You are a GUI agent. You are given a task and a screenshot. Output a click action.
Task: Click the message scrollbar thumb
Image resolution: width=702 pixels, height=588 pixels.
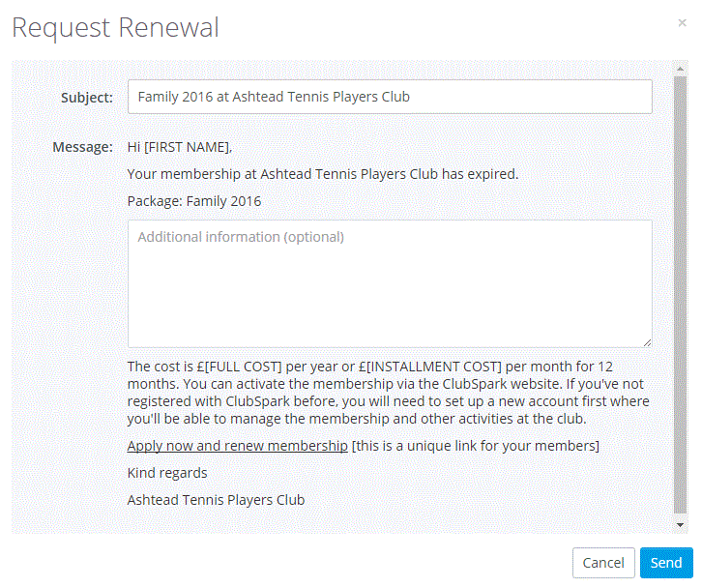(x=680, y=290)
